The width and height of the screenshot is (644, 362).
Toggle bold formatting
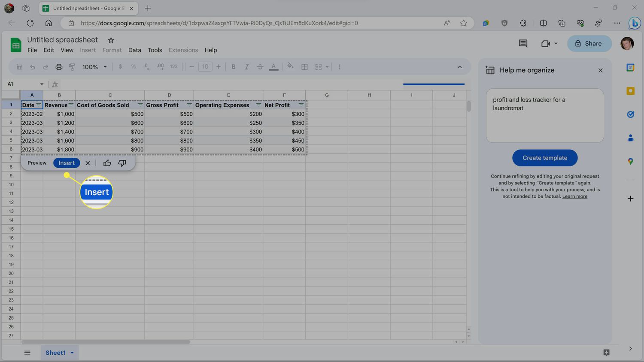pos(233,67)
